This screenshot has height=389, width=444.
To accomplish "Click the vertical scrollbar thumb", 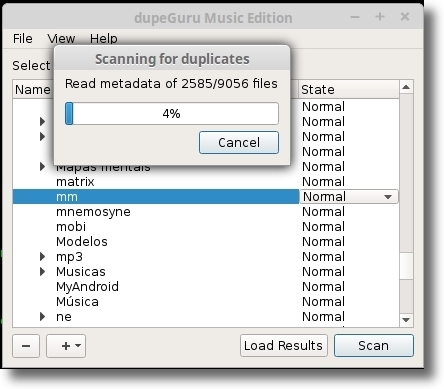I will click(406, 266).
